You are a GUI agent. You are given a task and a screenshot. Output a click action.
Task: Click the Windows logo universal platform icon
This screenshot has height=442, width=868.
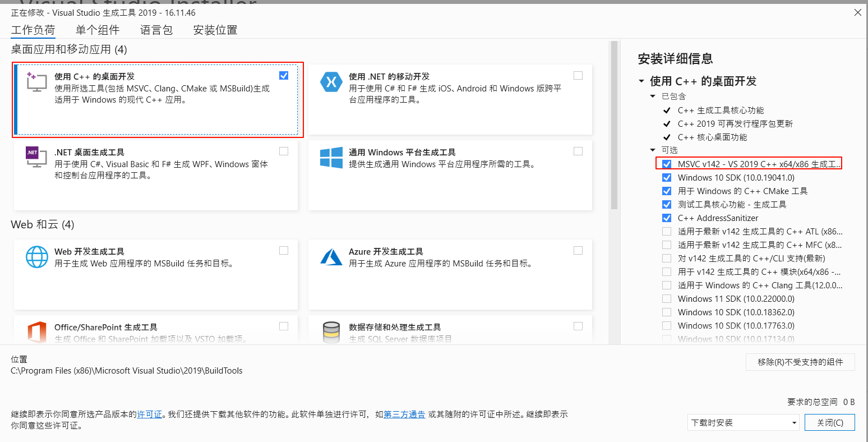331,158
